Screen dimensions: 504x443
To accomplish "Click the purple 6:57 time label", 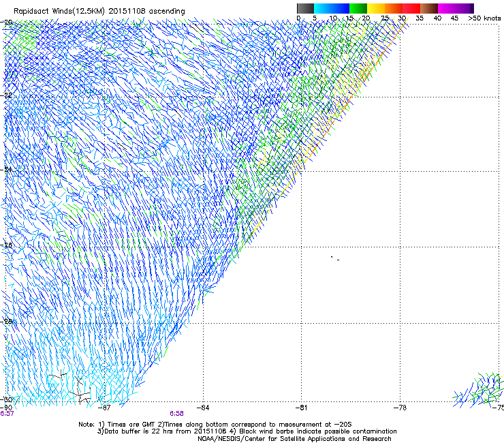I will click(x=7, y=414).
